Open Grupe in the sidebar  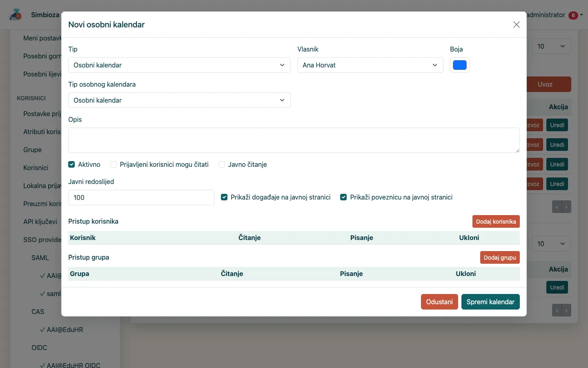tap(32, 150)
